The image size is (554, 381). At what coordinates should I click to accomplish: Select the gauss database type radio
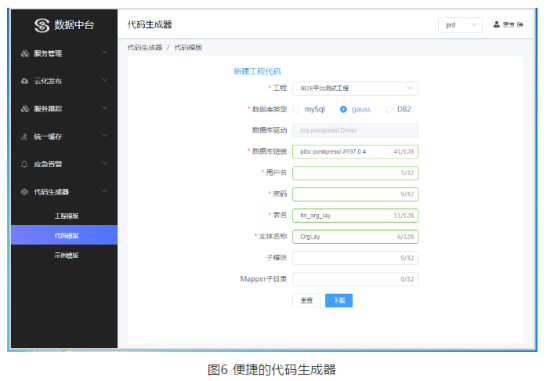click(343, 109)
